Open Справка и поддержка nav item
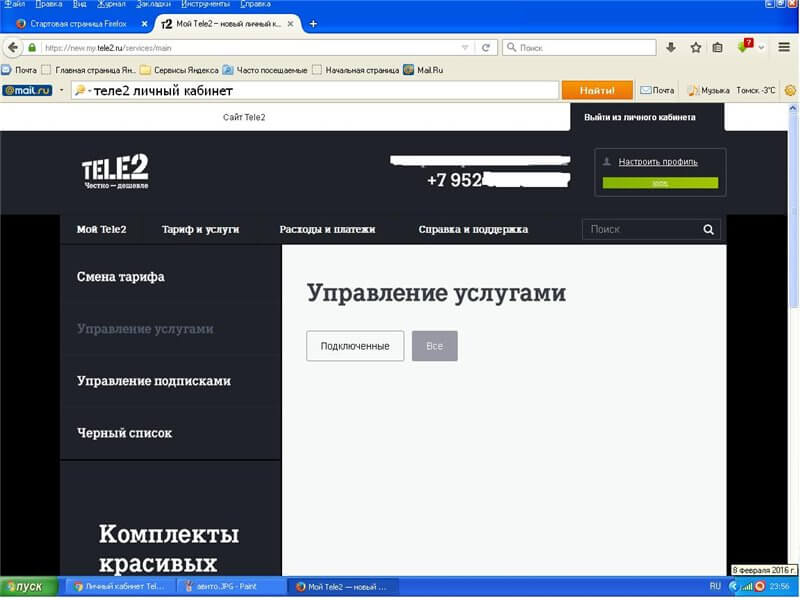This screenshot has height=600, width=800. coord(473,229)
